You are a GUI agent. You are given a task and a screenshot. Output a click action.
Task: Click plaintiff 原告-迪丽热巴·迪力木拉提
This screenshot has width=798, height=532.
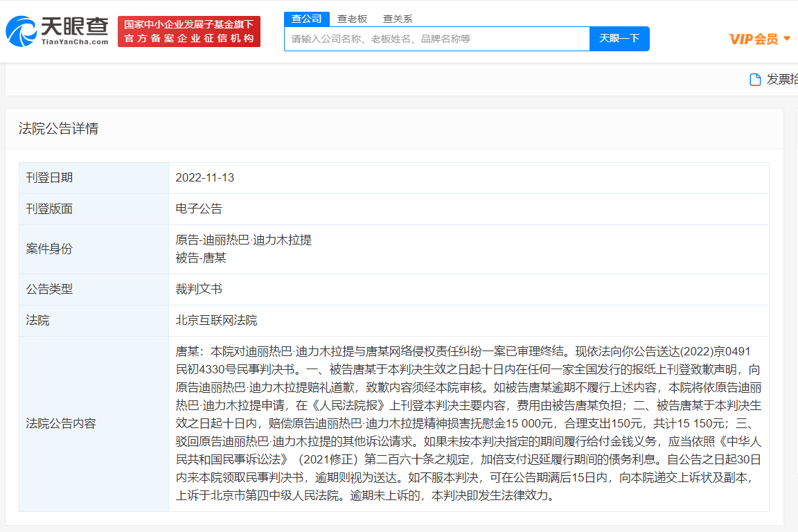pos(243,240)
